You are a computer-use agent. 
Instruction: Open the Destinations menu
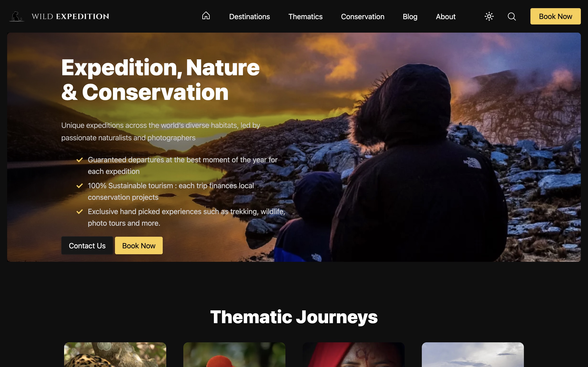click(x=249, y=17)
